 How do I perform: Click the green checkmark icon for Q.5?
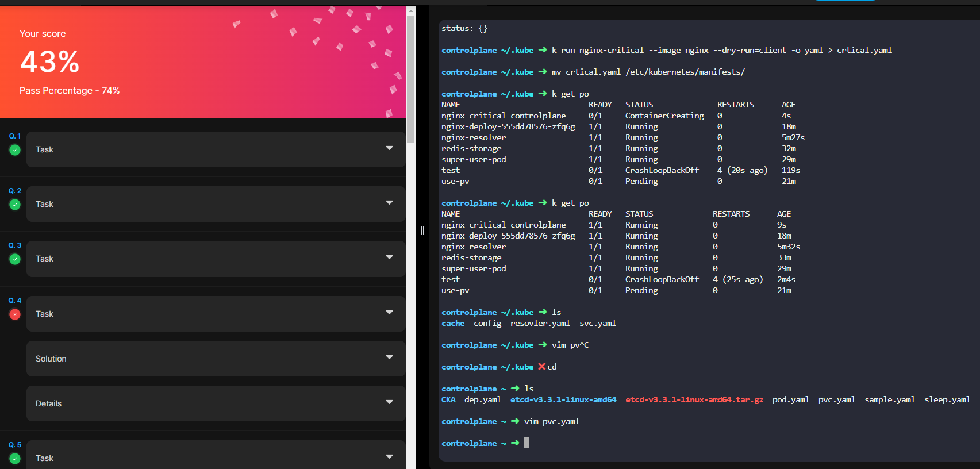[x=15, y=459]
